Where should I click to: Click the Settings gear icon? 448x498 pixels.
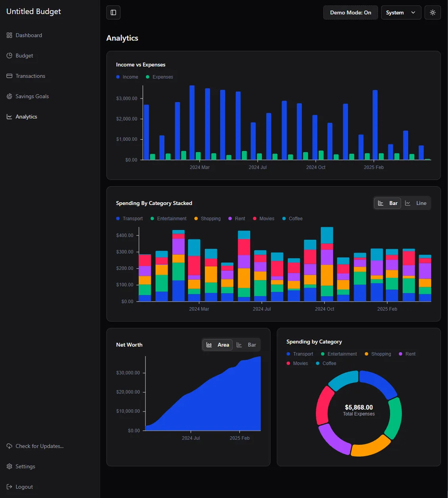coord(10,467)
